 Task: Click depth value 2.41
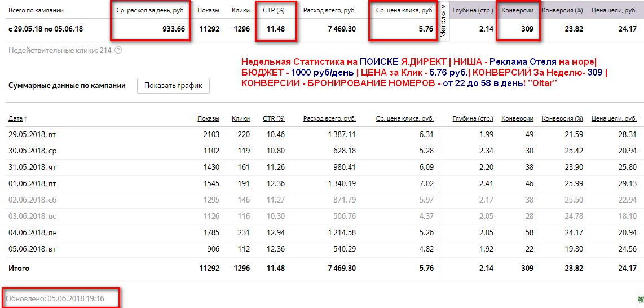click(486, 184)
